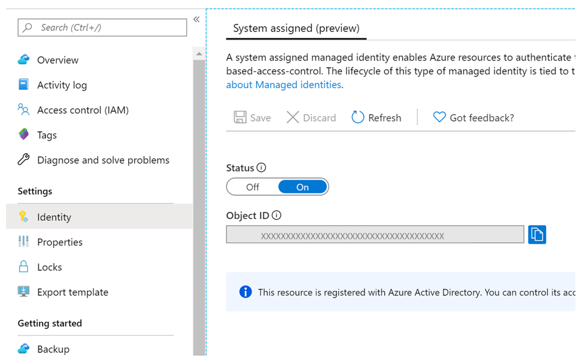The image size is (588, 364).
Task: Set the Status toggle to On
Action: [302, 187]
